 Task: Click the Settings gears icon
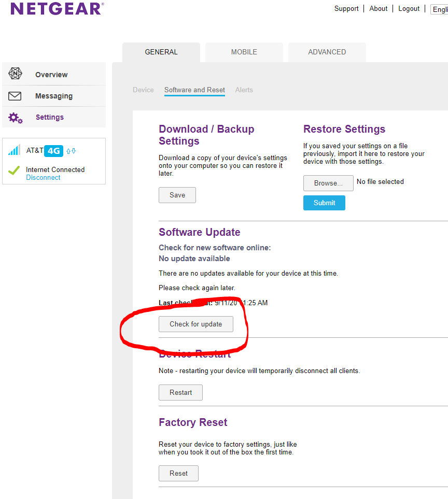(16, 118)
